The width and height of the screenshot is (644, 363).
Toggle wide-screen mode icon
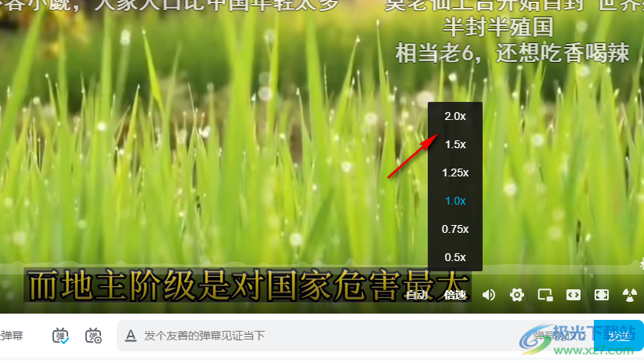[x=573, y=295]
